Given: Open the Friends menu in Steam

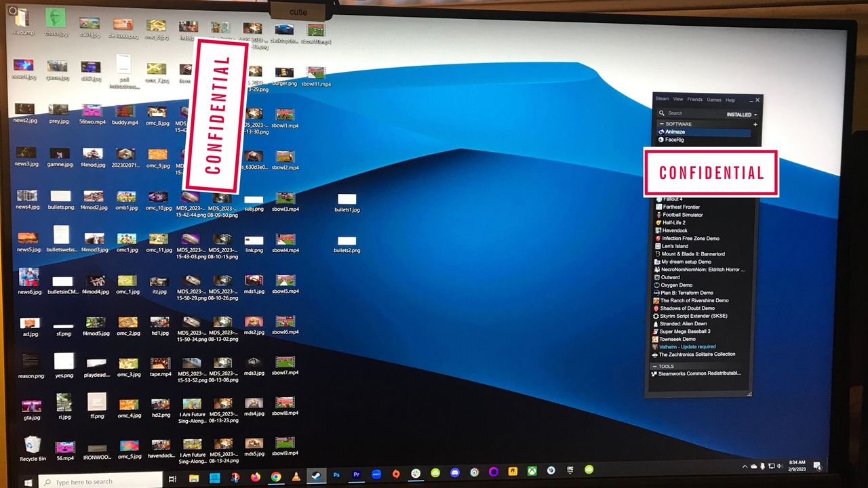Looking at the screenshot, I should [x=695, y=100].
